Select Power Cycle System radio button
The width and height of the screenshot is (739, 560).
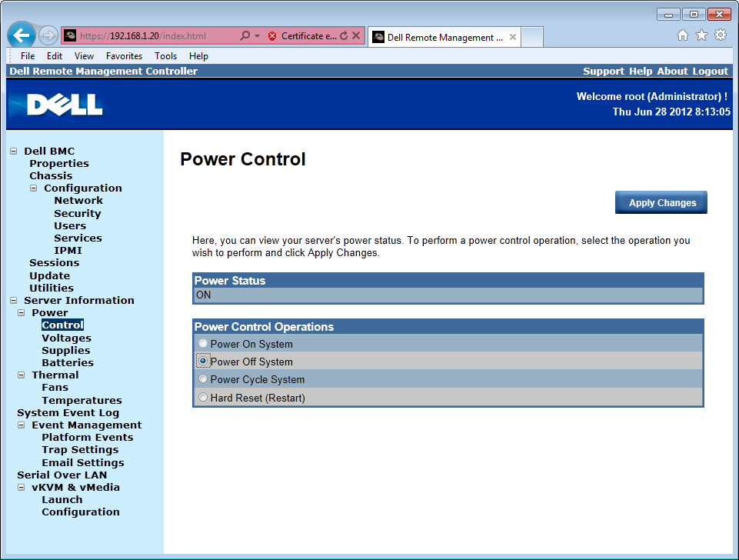point(203,378)
